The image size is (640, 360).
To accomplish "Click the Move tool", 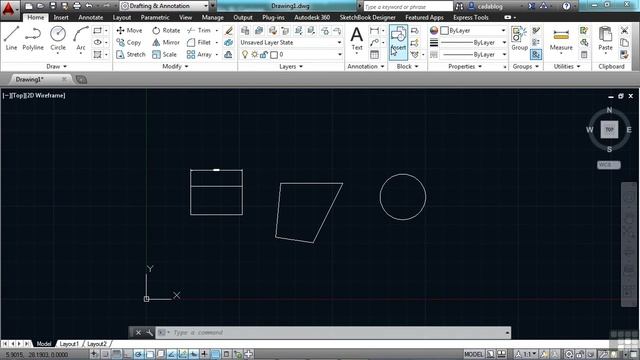I will [129, 30].
